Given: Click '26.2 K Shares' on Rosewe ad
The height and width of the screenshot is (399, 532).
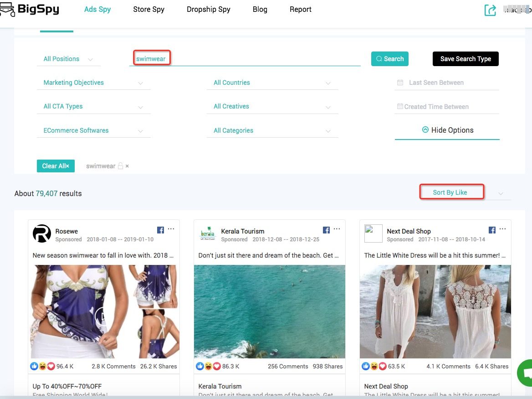Looking at the screenshot, I should [159, 367].
